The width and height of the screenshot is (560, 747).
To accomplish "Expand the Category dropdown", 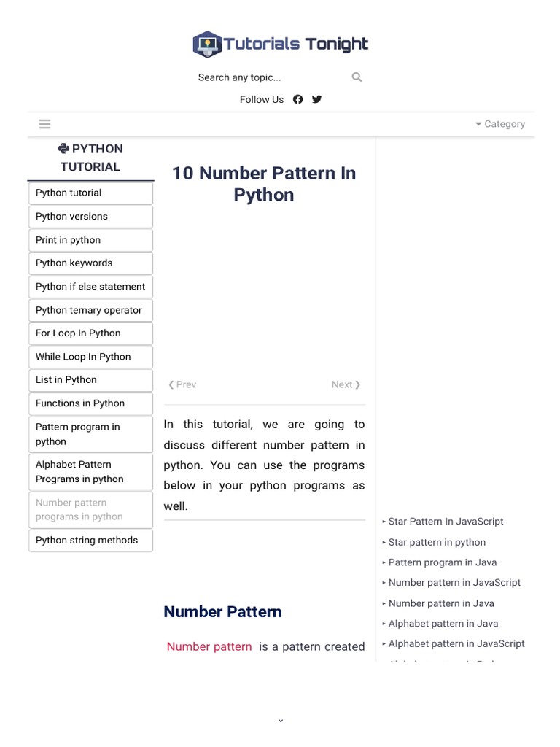I will click(x=499, y=124).
